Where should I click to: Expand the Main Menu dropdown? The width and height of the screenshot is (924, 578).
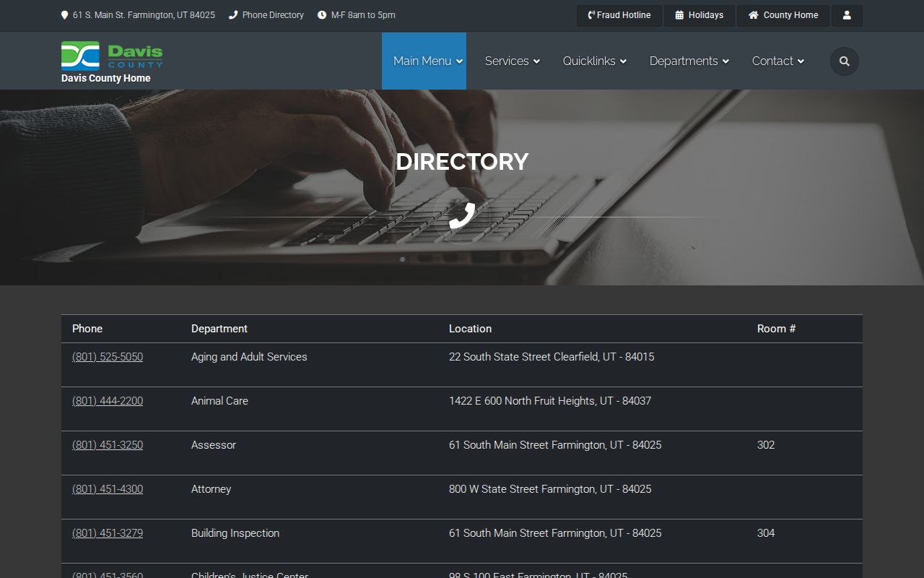[424, 61]
